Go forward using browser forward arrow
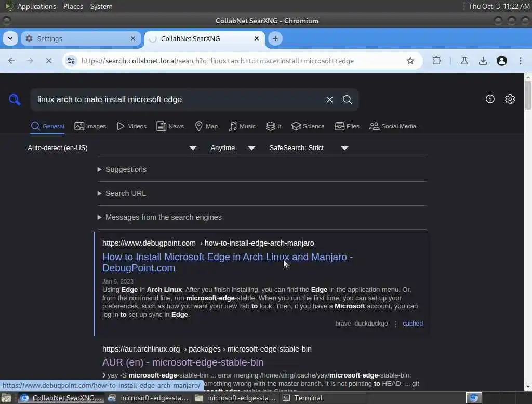 30,61
